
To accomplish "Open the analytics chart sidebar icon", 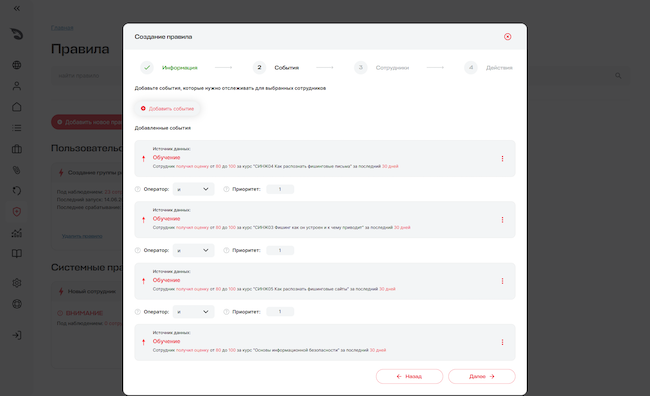I will (17, 233).
